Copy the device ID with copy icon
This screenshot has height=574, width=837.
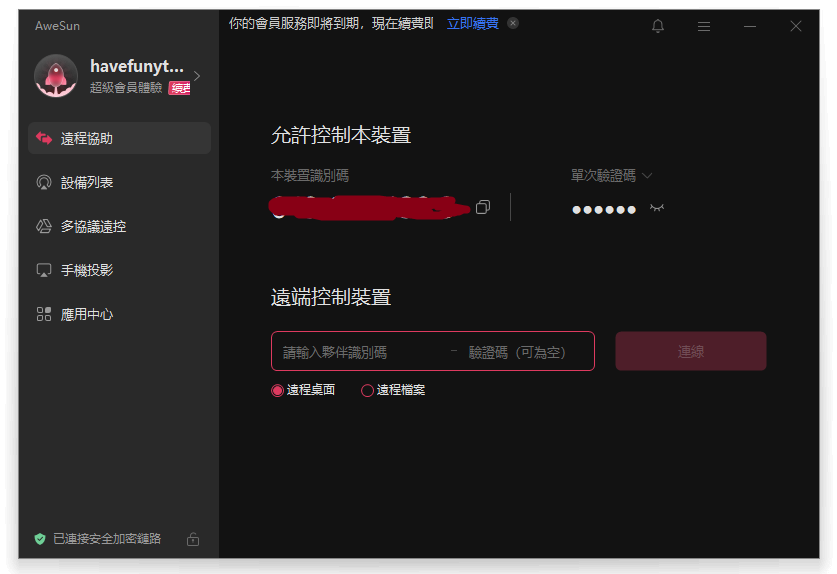pos(483,207)
